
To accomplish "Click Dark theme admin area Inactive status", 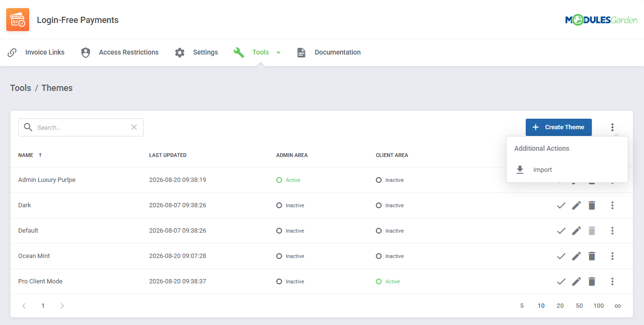I will 290,205.
